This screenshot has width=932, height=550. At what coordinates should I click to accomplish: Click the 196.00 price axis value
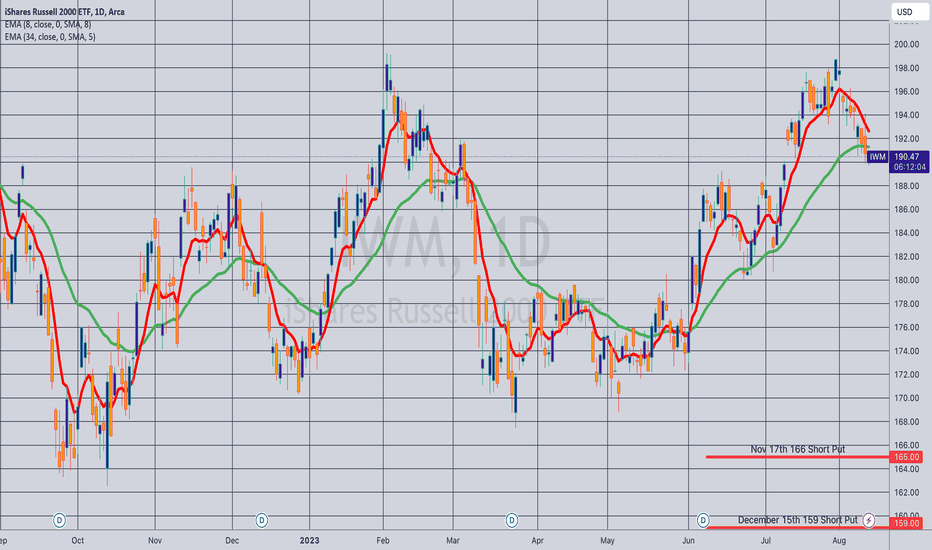pos(906,92)
